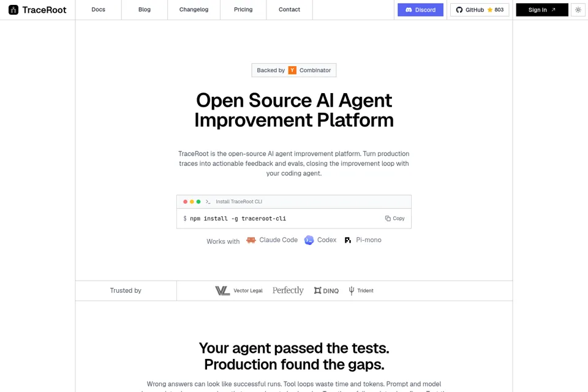Image resolution: width=588 pixels, height=392 pixels.
Task: Open the Contact nav item
Action: [289, 9]
